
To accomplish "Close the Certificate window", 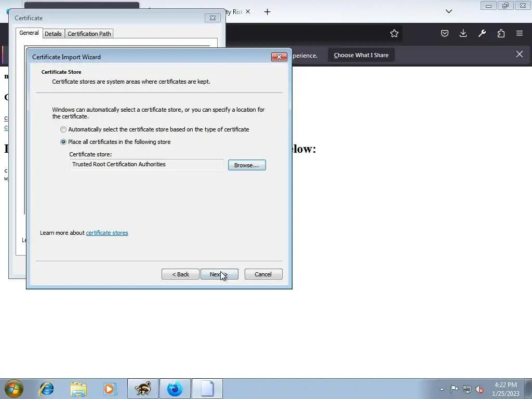I will coord(212,18).
